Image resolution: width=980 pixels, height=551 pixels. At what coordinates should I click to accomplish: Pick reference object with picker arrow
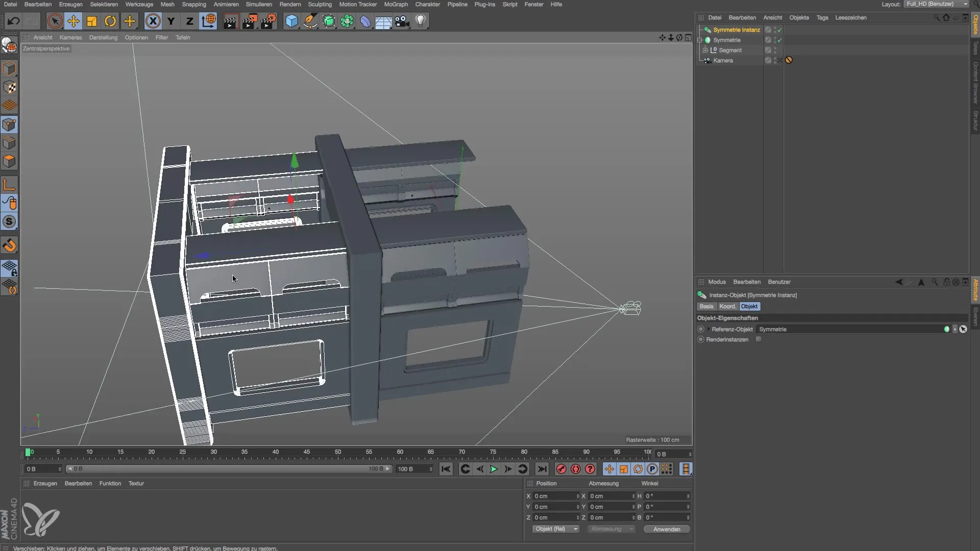click(x=963, y=329)
